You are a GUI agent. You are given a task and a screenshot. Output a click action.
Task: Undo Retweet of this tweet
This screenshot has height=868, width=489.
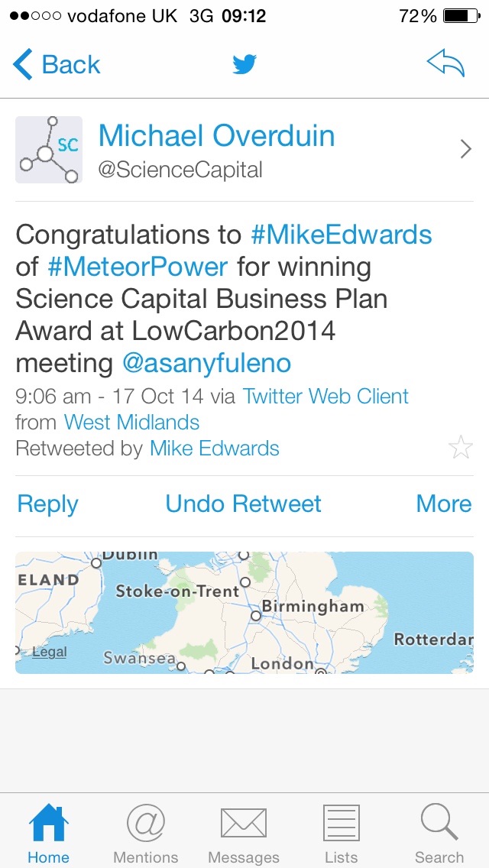coord(244,504)
